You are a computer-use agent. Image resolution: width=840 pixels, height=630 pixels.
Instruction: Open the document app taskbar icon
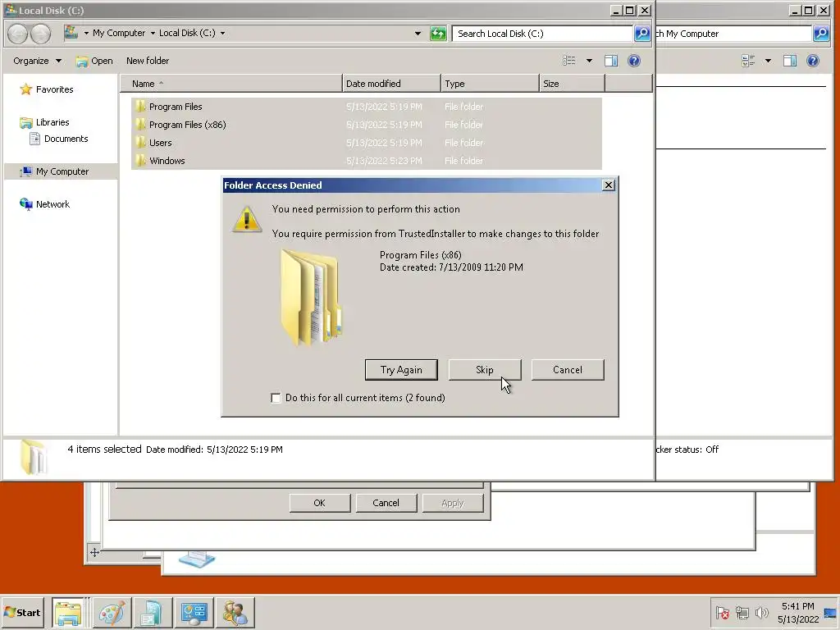153,613
